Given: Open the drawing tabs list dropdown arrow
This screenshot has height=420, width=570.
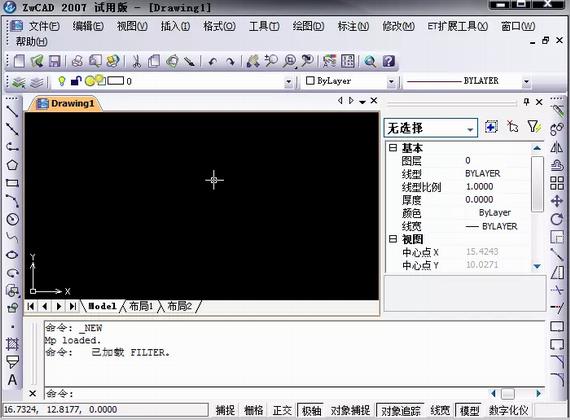Looking at the screenshot, I should 362,101.
